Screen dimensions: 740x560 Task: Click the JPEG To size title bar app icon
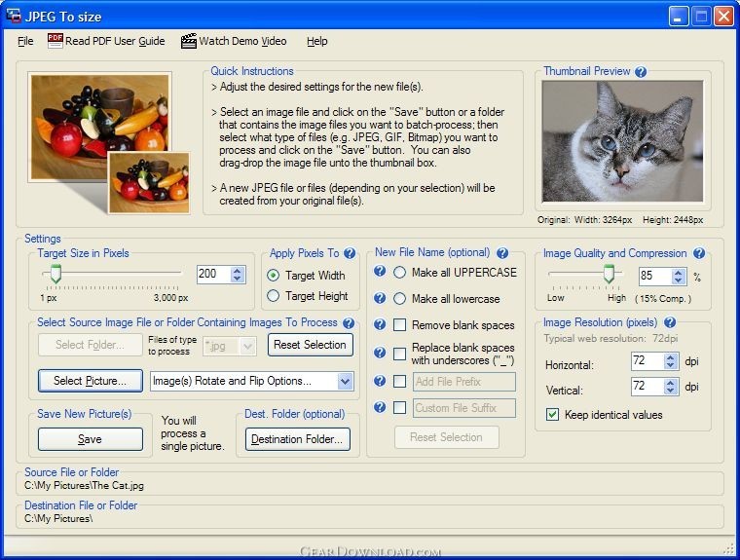14,16
